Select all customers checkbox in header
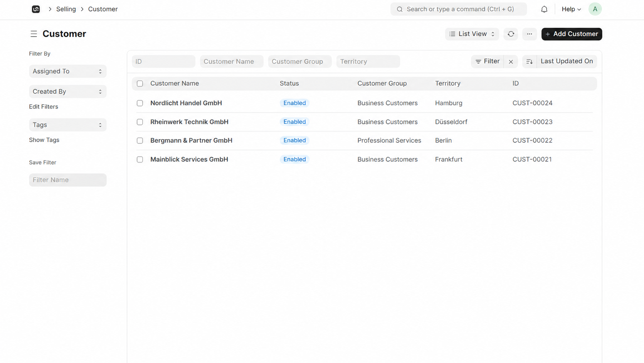Viewport: 644px width, 363px height. point(140,84)
